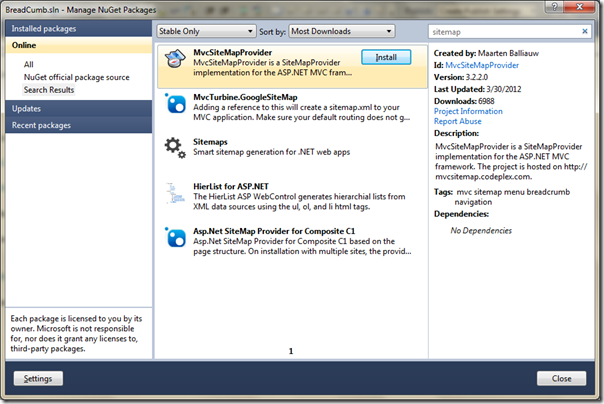Open the MvcSiteMapProvider Id link
The image size is (604, 404).
[482, 65]
